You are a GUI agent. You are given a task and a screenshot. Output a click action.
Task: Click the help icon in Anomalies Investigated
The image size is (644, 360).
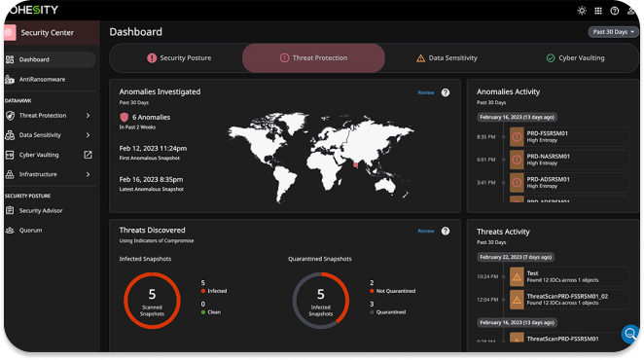click(446, 92)
